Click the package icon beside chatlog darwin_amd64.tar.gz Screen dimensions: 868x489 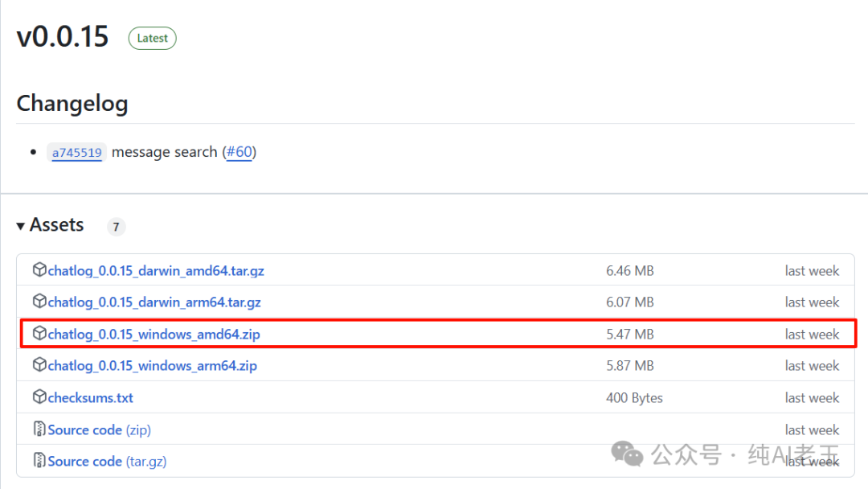pyautogui.click(x=39, y=269)
